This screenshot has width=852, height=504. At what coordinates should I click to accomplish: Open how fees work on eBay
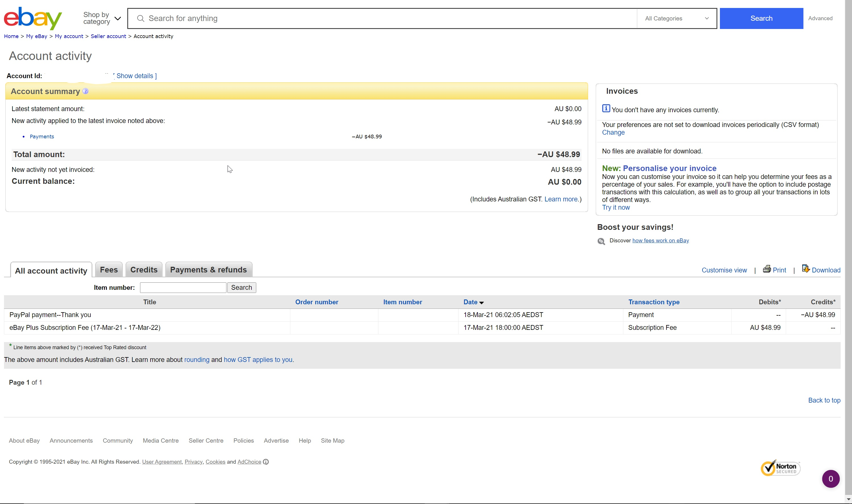(661, 240)
